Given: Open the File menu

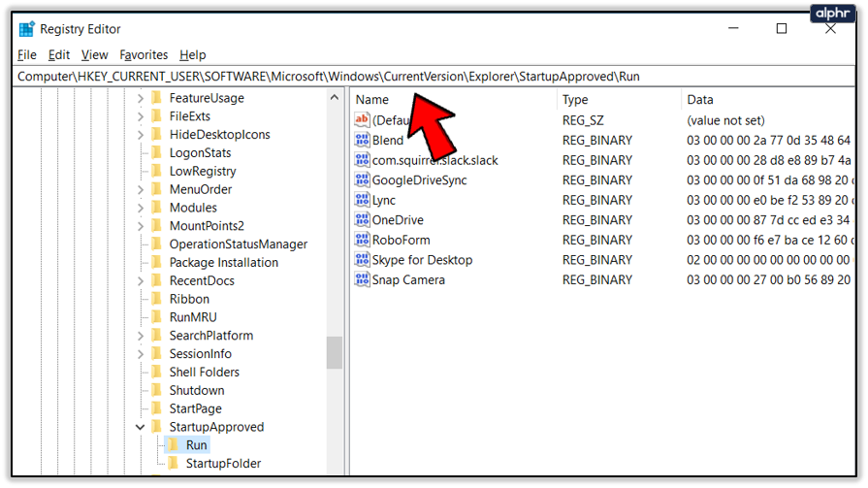Looking at the screenshot, I should coord(26,55).
